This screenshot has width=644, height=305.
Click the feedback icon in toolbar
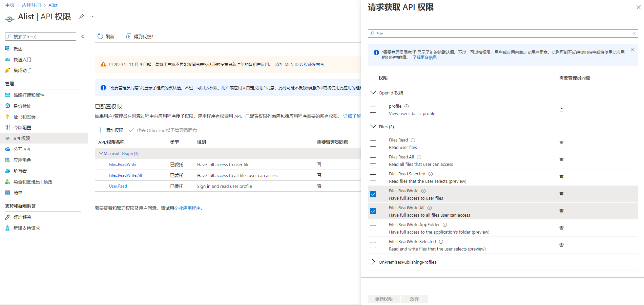128,36
